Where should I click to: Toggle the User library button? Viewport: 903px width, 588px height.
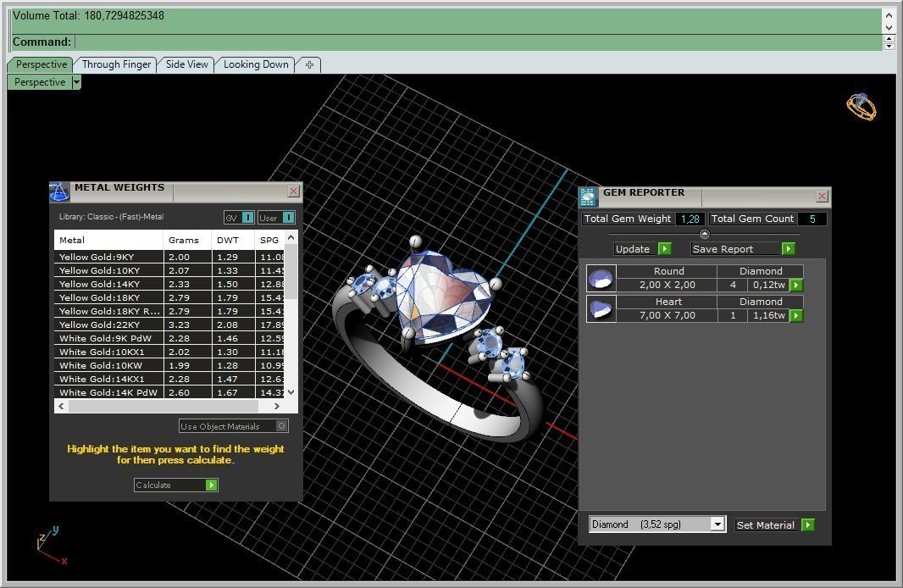point(276,218)
